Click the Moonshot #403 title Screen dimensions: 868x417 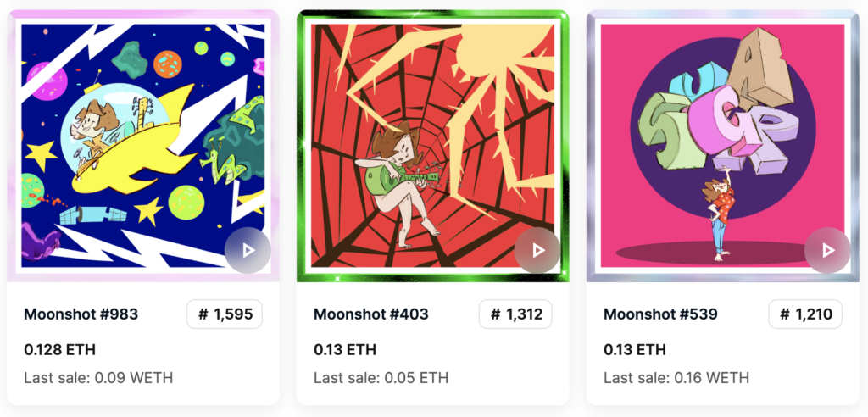(371, 314)
